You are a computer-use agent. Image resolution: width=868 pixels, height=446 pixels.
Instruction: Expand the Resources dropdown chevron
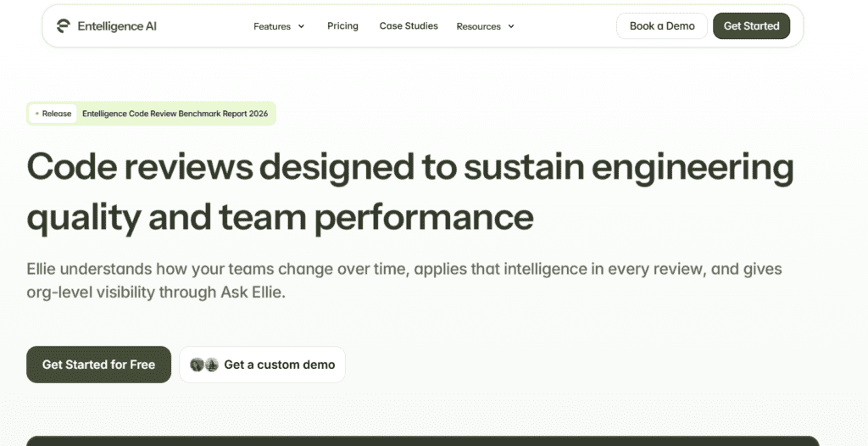[x=511, y=27]
